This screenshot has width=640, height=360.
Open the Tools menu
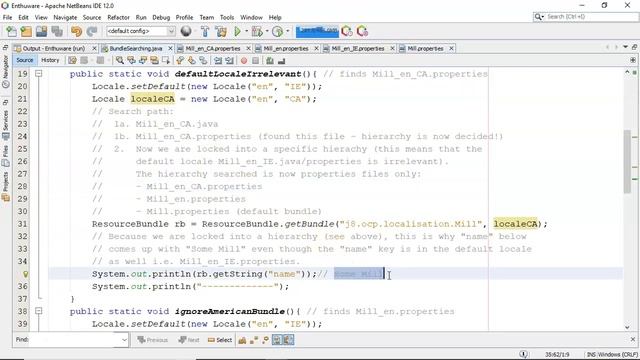click(x=227, y=18)
